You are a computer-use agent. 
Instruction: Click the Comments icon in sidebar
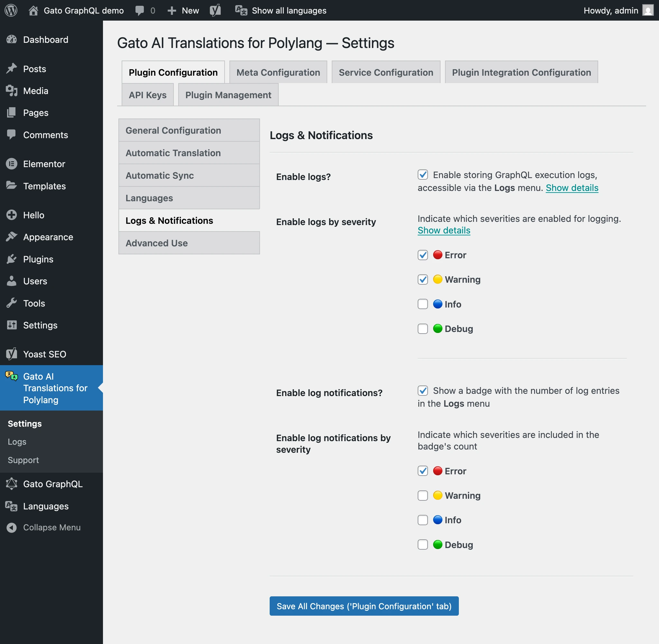[x=12, y=135]
